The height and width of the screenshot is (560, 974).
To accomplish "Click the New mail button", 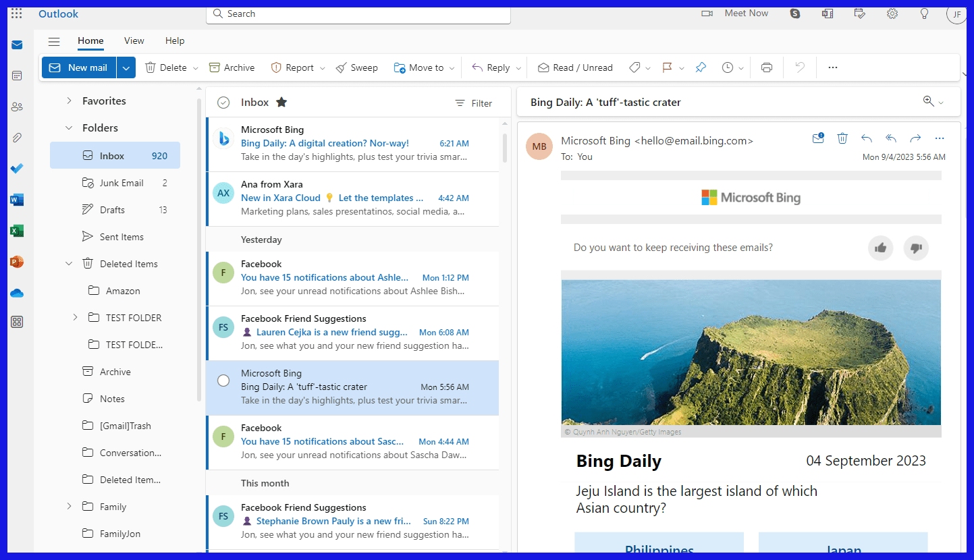I will point(79,67).
